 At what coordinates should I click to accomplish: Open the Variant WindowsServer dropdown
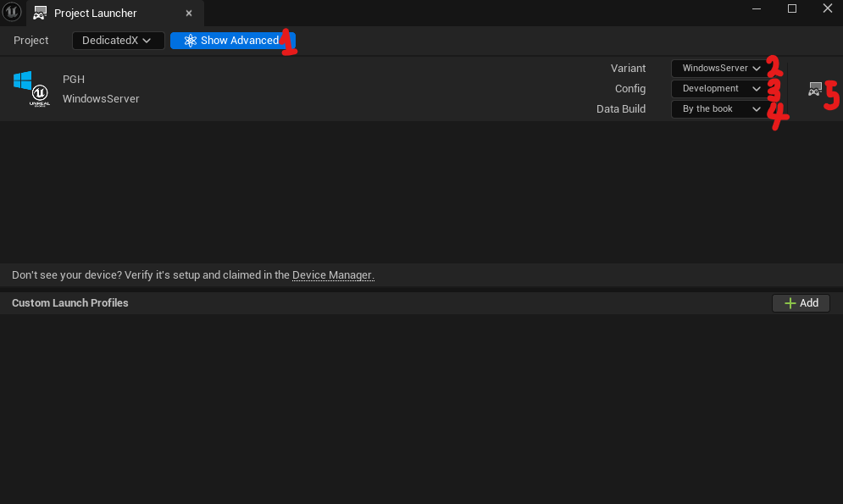pos(722,69)
